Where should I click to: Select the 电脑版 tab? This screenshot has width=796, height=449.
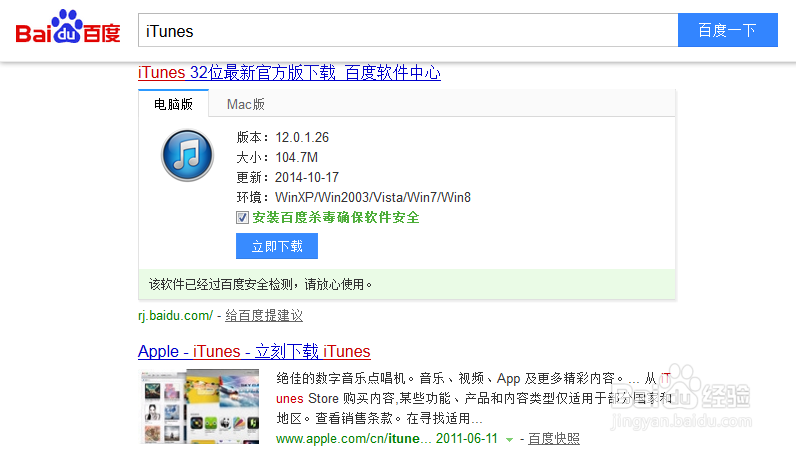coord(174,104)
